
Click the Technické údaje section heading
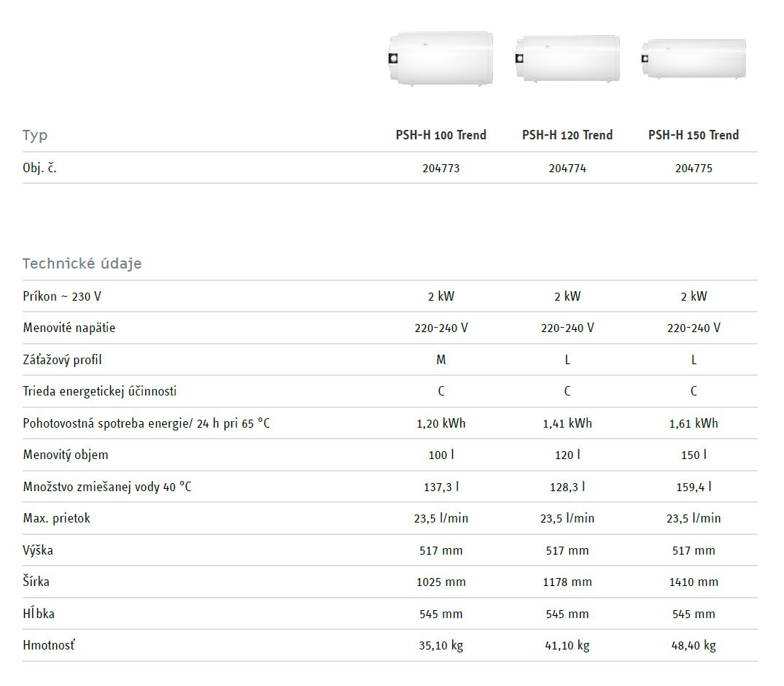82,263
